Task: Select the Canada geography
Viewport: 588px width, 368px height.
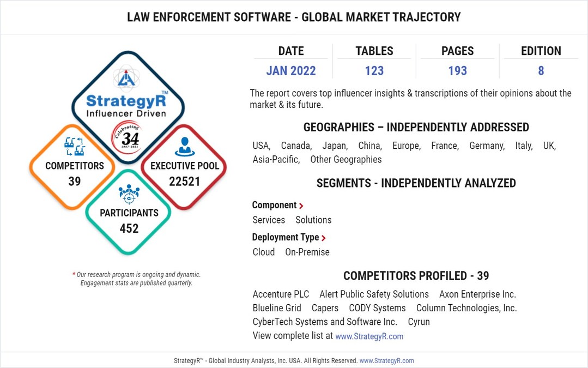Action: pyautogui.click(x=296, y=146)
